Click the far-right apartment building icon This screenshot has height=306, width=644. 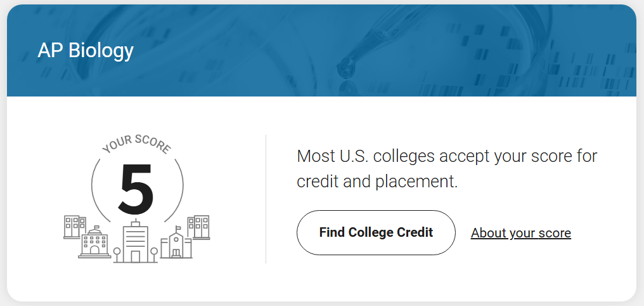coord(199,227)
